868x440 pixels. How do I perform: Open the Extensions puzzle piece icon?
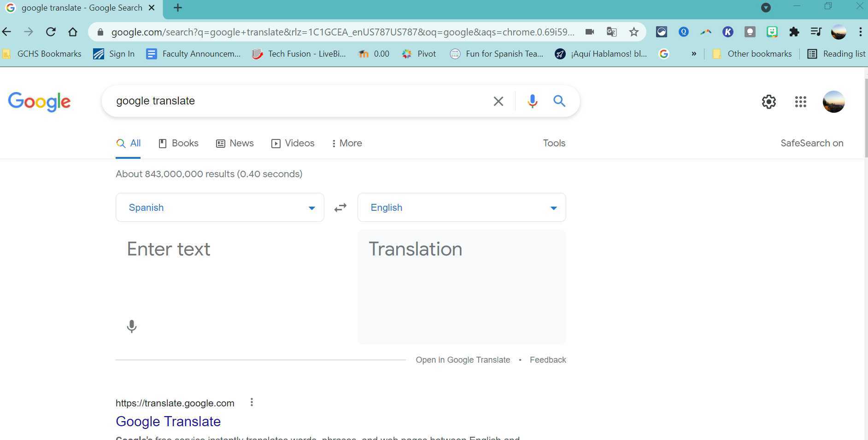click(794, 32)
